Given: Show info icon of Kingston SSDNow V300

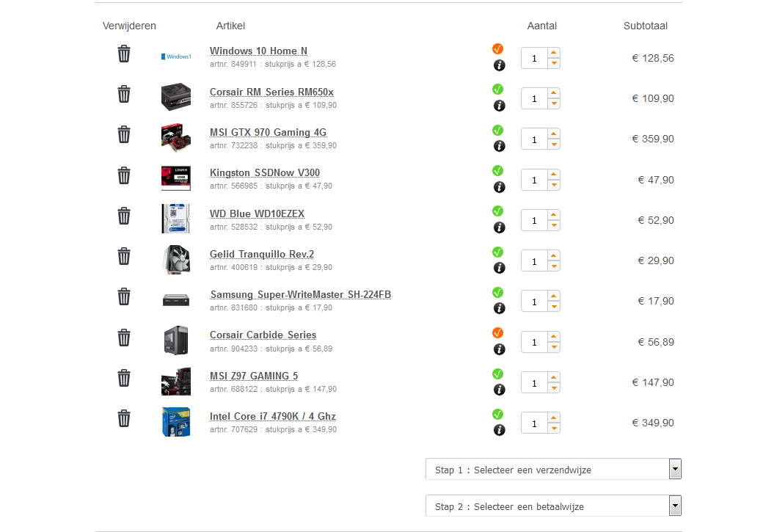Looking at the screenshot, I should pos(499,187).
